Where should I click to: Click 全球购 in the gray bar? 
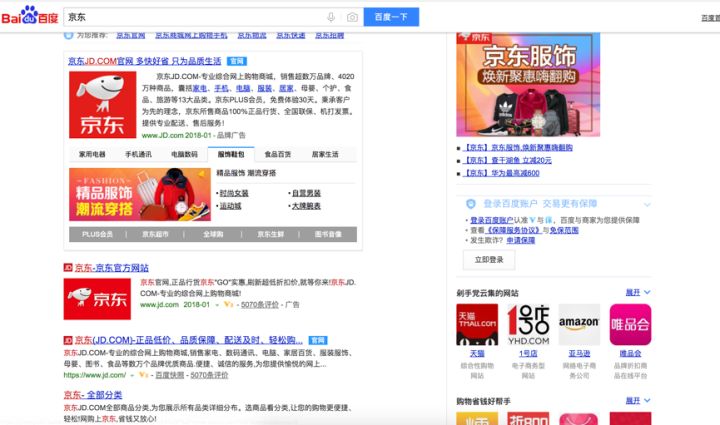213,234
